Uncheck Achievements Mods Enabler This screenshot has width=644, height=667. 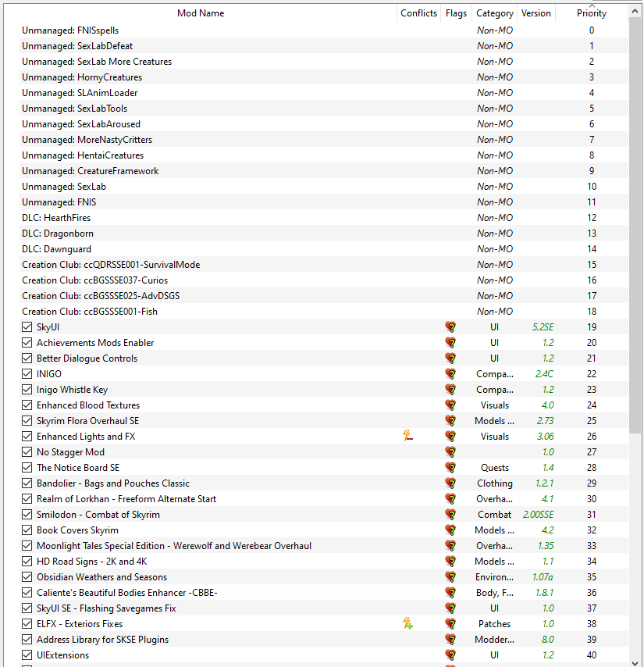tap(27, 342)
